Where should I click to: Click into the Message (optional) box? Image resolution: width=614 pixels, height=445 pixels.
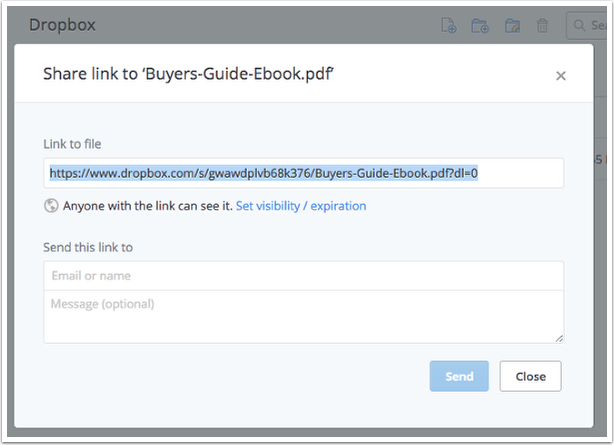pos(303,317)
